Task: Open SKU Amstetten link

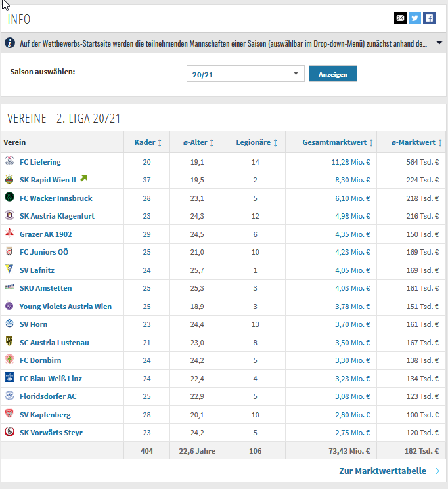Action: (x=45, y=288)
